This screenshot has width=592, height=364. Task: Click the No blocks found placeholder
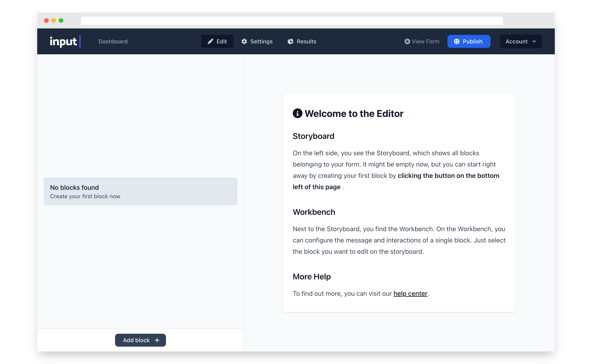pos(140,191)
